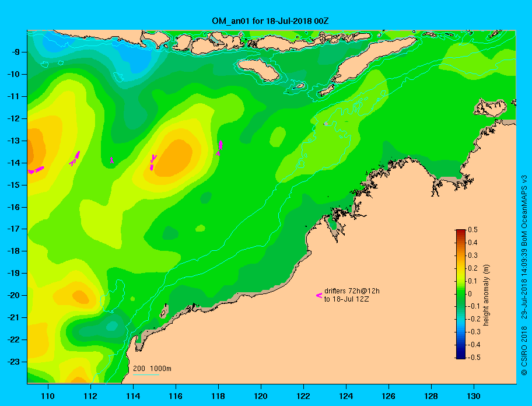Screen dimensions: 532x406
Task: Click the latitude axis label '-14'
Action: (13, 163)
